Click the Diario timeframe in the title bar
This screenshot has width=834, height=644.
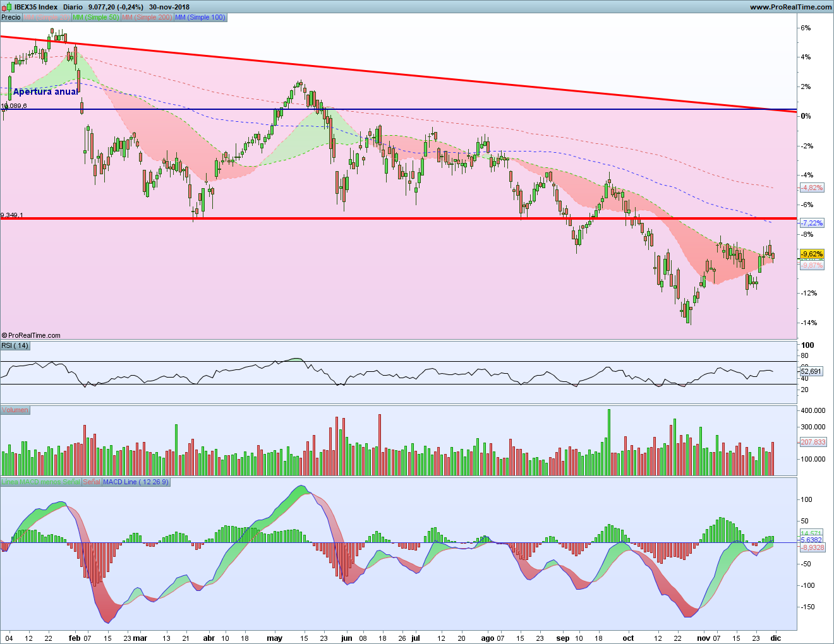coord(73,7)
